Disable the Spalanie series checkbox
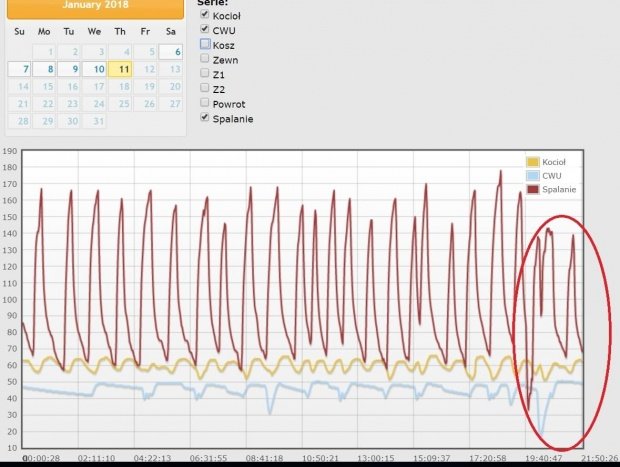Screen dimensions: 620x467 tap(205, 118)
